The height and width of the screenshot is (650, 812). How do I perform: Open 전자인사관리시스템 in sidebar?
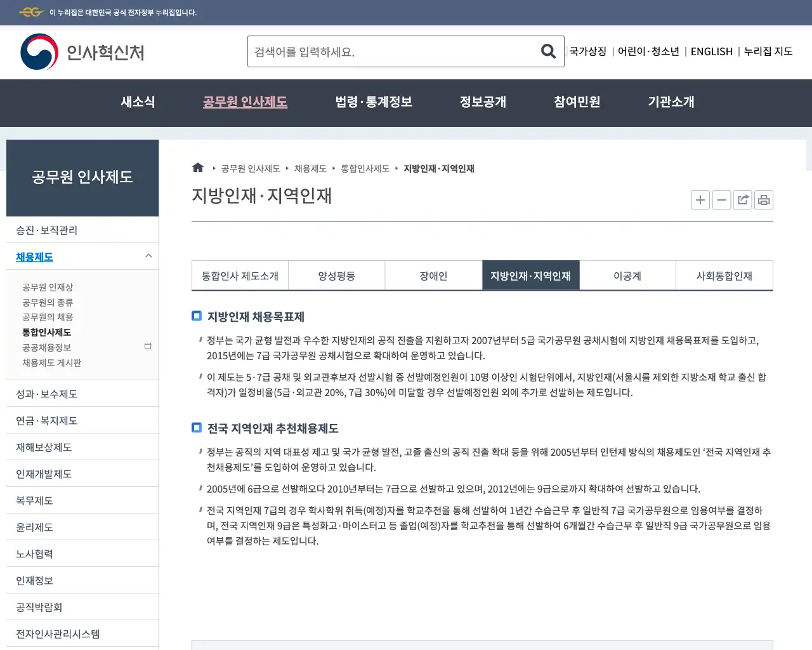click(82, 633)
